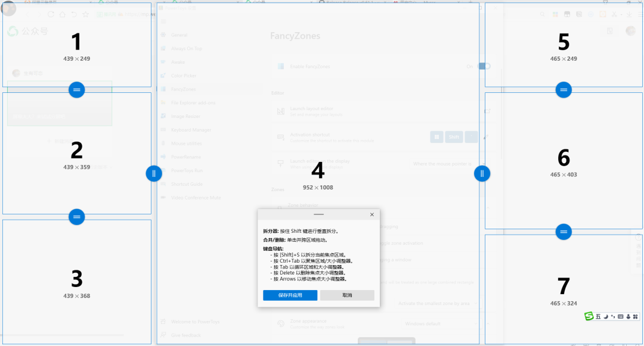Select zone 6

563,161
